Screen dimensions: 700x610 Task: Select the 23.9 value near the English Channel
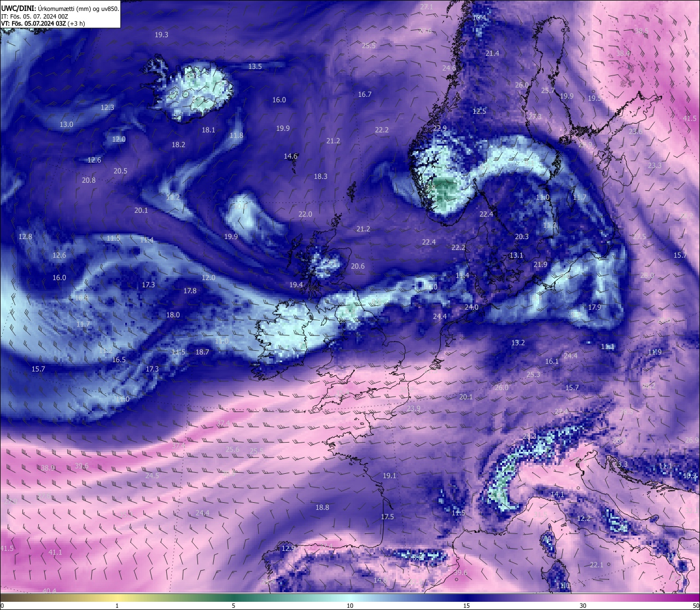pos(414,408)
